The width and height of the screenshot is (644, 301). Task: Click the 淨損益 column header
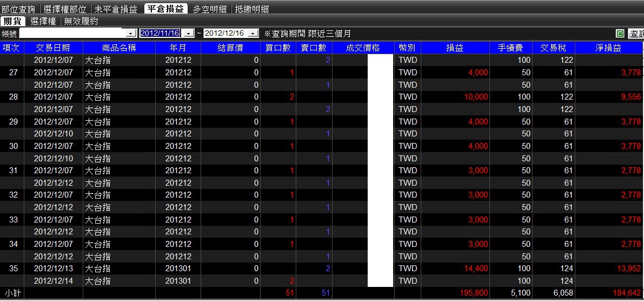point(609,48)
